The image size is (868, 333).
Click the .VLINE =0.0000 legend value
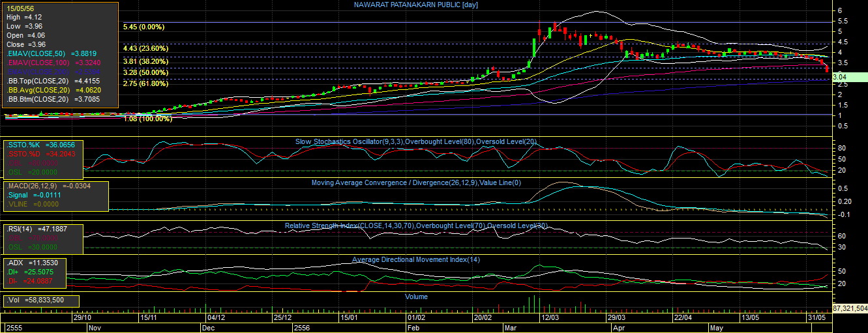pos(33,204)
